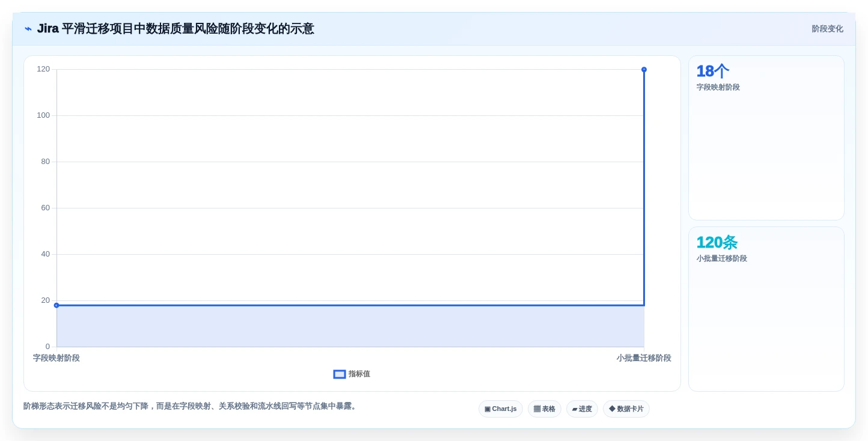
Task: Select the 进度 tag chip
Action: pyautogui.click(x=582, y=409)
